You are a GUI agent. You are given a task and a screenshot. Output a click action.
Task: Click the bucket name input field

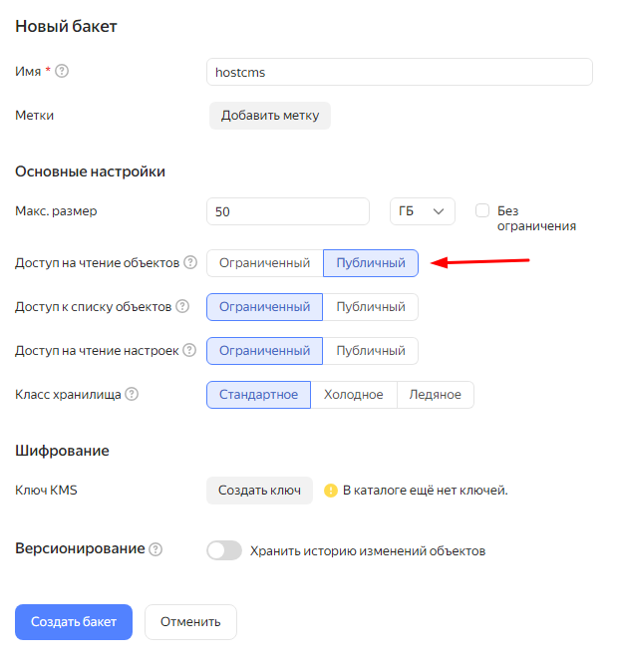(x=399, y=72)
